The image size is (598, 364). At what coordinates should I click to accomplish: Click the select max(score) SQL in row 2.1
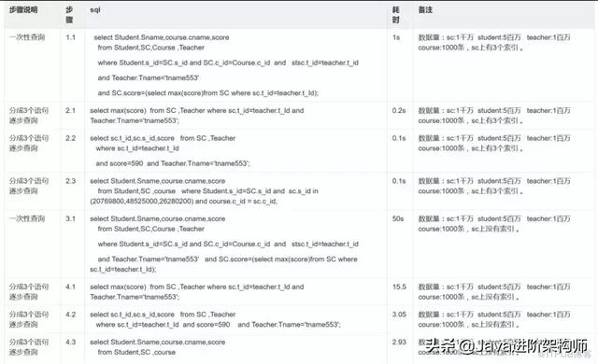(x=197, y=116)
